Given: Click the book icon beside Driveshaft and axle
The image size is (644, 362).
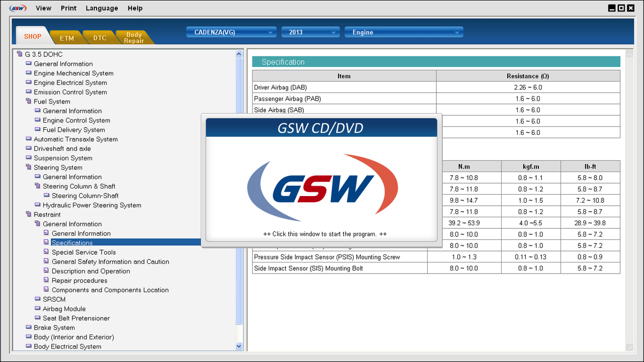Looking at the screenshot, I should [29, 149].
